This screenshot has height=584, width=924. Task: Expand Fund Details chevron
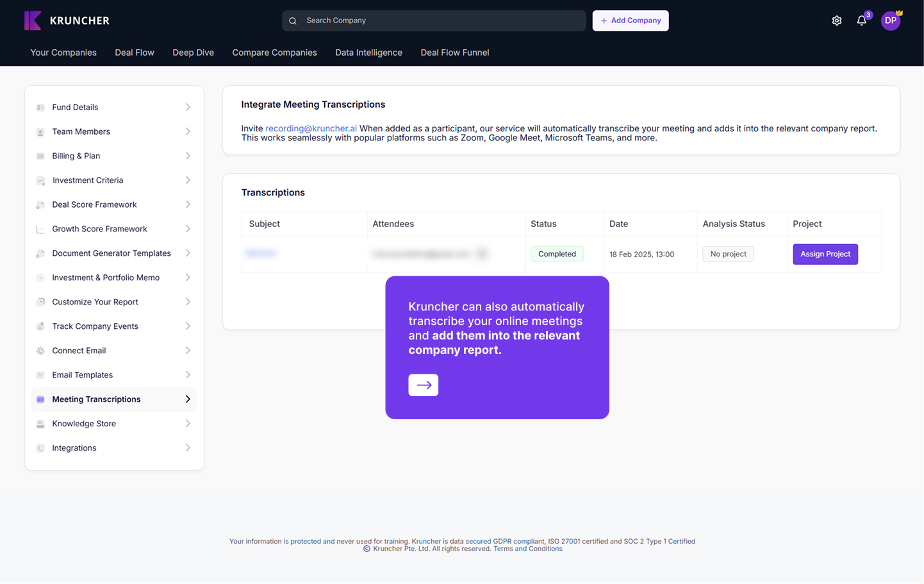tap(188, 107)
